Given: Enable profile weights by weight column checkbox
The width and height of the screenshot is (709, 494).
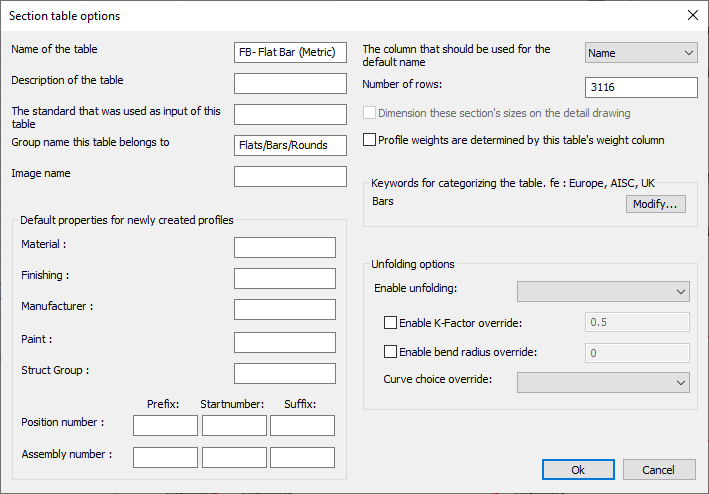Looking at the screenshot, I should pos(370,141).
